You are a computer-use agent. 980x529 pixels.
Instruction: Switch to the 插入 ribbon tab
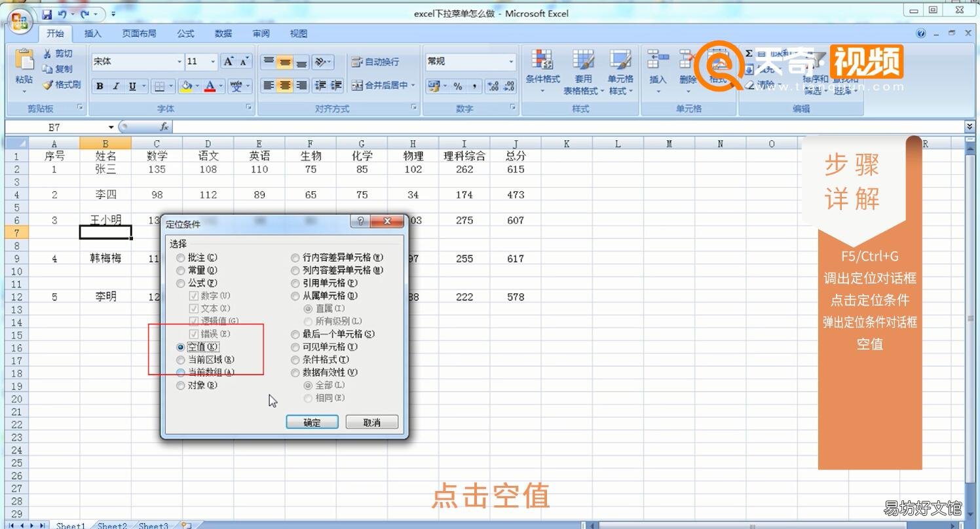coord(93,33)
